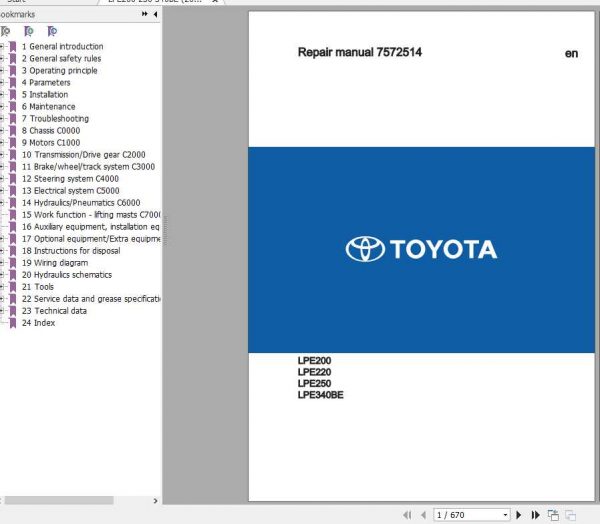Open bookmark 4 Parameters
600x524 pixels.
tap(46, 83)
